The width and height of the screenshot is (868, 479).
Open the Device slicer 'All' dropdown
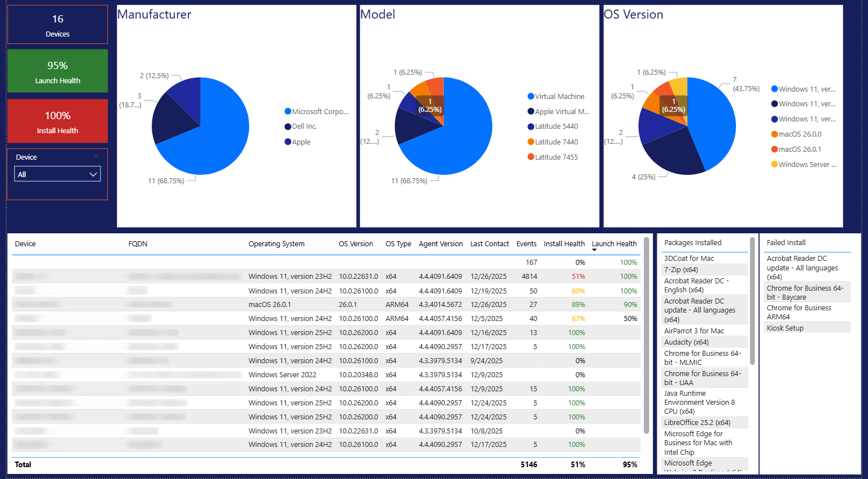click(57, 174)
